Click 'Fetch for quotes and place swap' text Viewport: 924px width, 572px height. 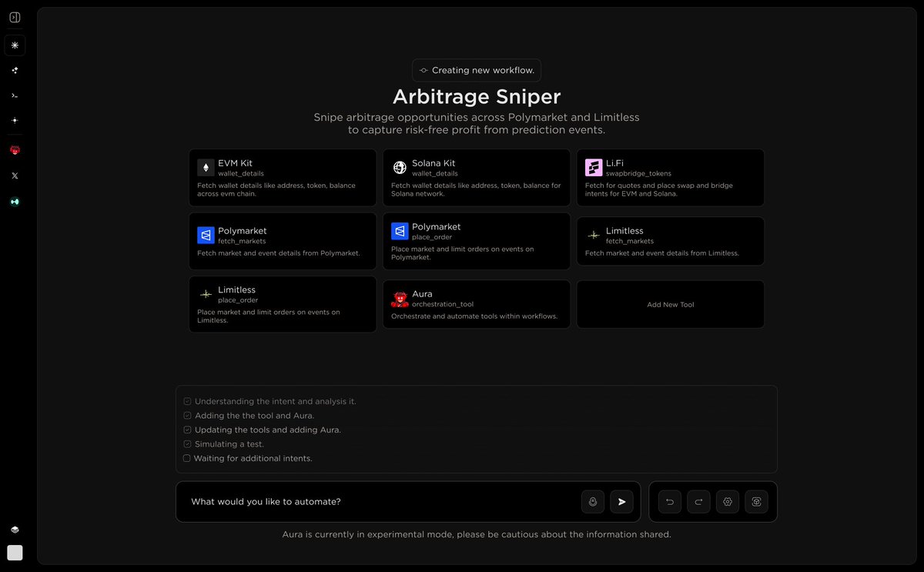click(659, 189)
